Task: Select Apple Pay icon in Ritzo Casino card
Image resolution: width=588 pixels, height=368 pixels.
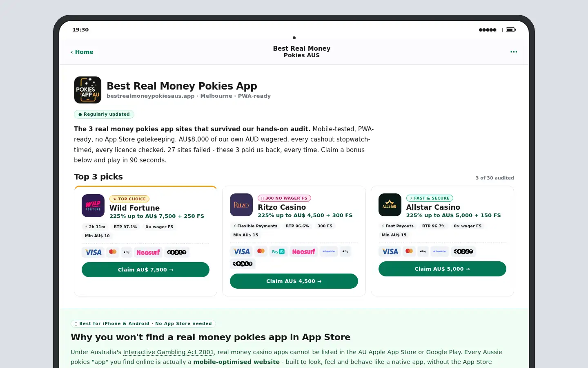Action: click(x=345, y=251)
